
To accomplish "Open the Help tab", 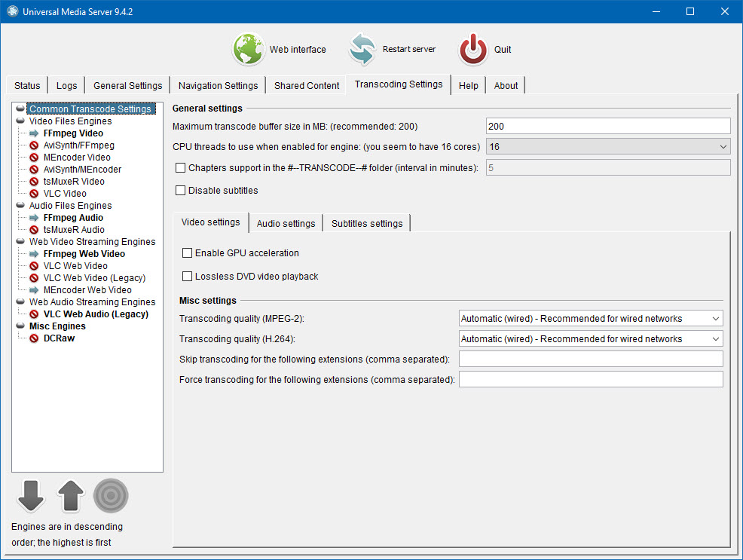I will (x=468, y=85).
